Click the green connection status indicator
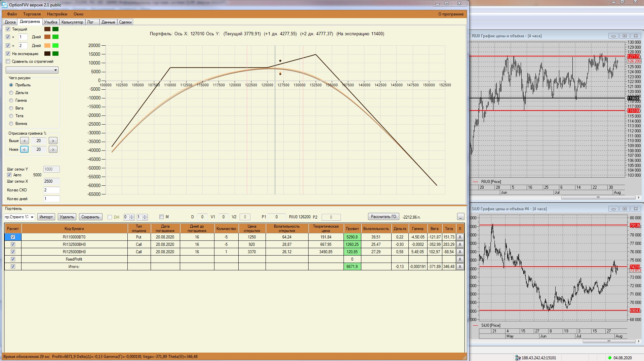The height and width of the screenshot is (361, 644). (610, 358)
